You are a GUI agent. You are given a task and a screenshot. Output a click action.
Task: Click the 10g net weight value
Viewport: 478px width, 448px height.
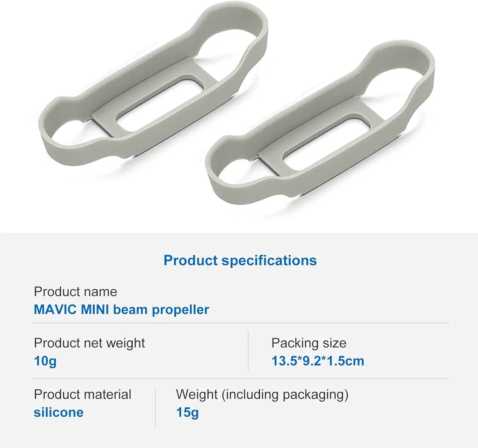pyautogui.click(x=45, y=361)
